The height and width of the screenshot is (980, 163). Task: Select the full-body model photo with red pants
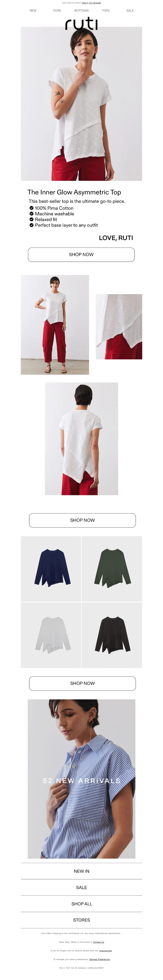click(55, 324)
